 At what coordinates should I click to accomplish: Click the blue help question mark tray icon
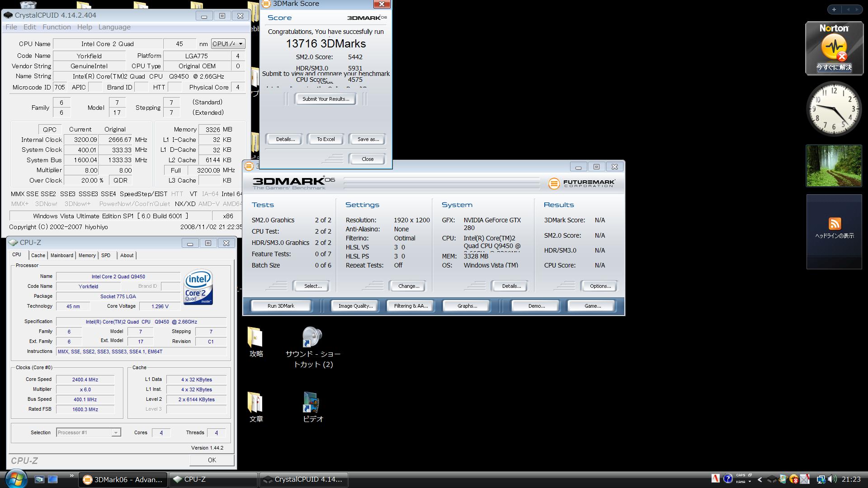[x=727, y=479]
